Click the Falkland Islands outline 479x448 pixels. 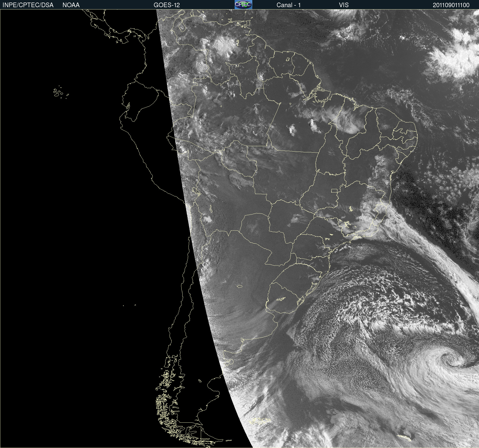click(x=259, y=421)
